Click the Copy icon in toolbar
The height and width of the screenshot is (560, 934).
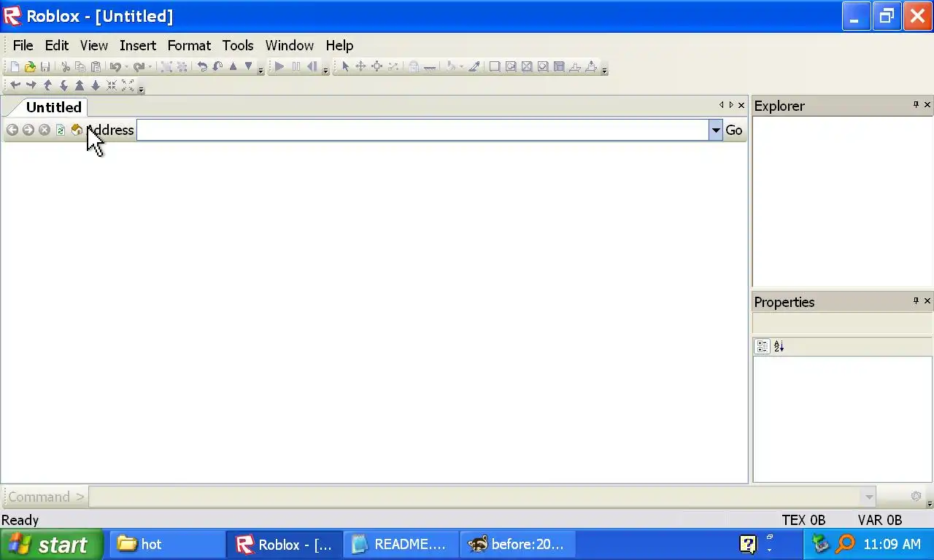[x=80, y=66]
